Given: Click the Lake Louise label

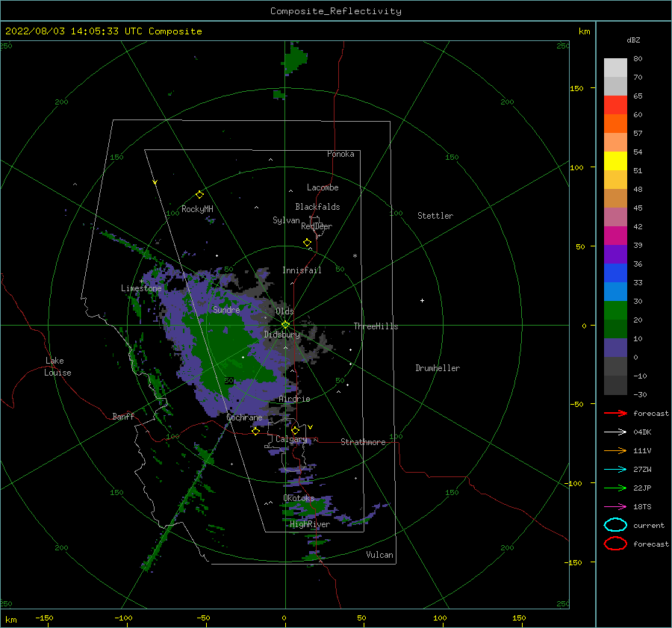Looking at the screenshot, I should [x=57, y=367].
